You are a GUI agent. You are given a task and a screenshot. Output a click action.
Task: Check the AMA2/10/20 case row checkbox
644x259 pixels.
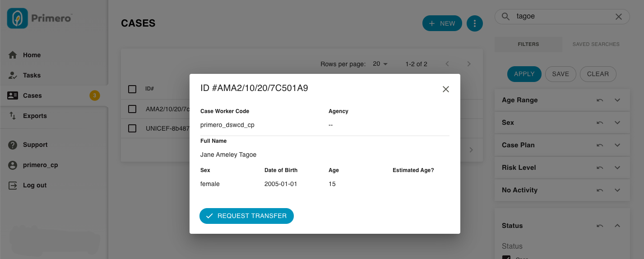tap(132, 109)
